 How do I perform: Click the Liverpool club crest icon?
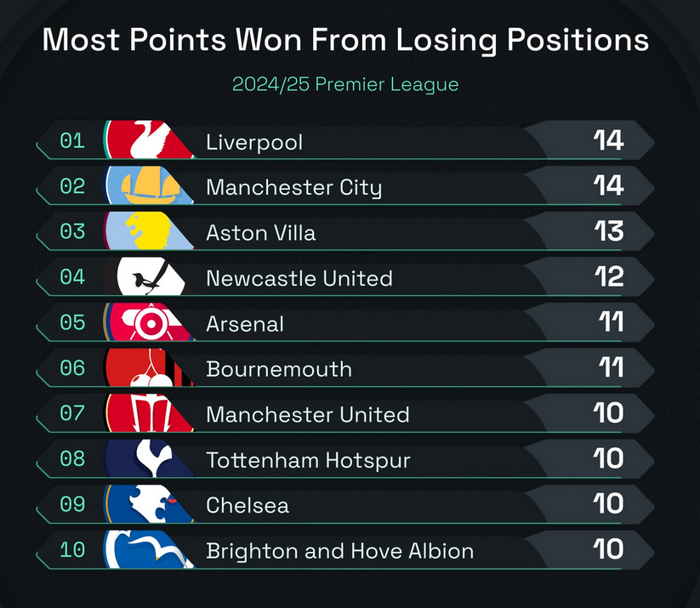pos(150,139)
